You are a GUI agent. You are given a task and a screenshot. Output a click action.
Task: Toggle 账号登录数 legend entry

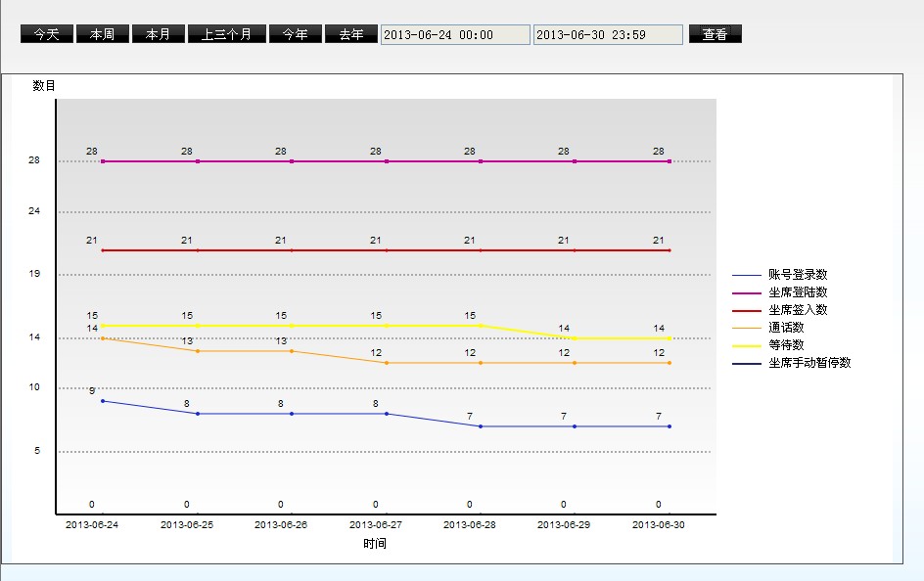click(x=797, y=275)
